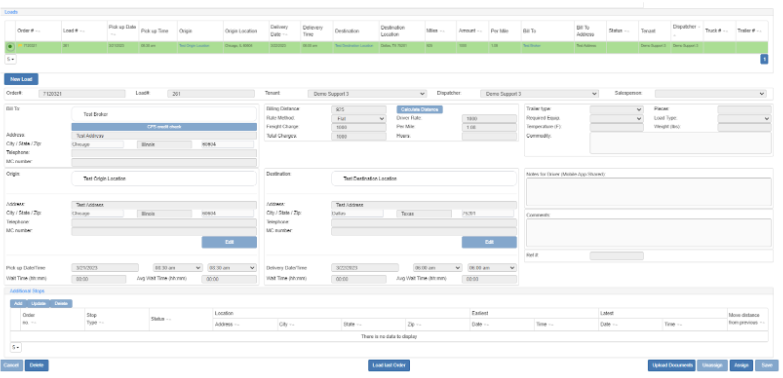The width and height of the screenshot is (783, 378).
Task: Click the Order# field showing 7120321
Action: point(82,93)
